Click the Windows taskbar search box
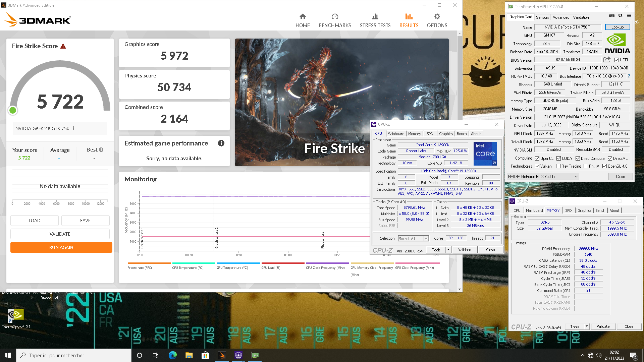The image size is (644, 362). (74, 355)
